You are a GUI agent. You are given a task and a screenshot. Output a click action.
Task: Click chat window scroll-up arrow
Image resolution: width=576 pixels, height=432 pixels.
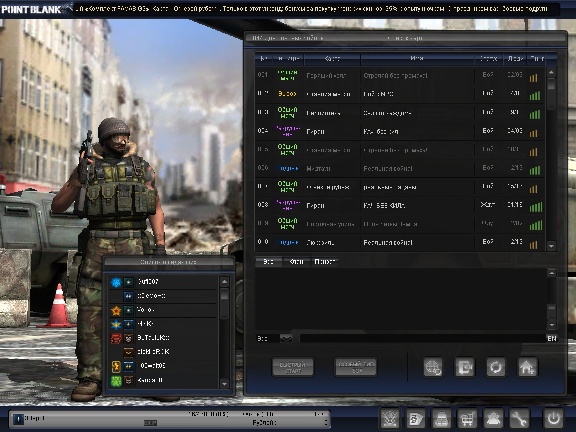coord(551,273)
